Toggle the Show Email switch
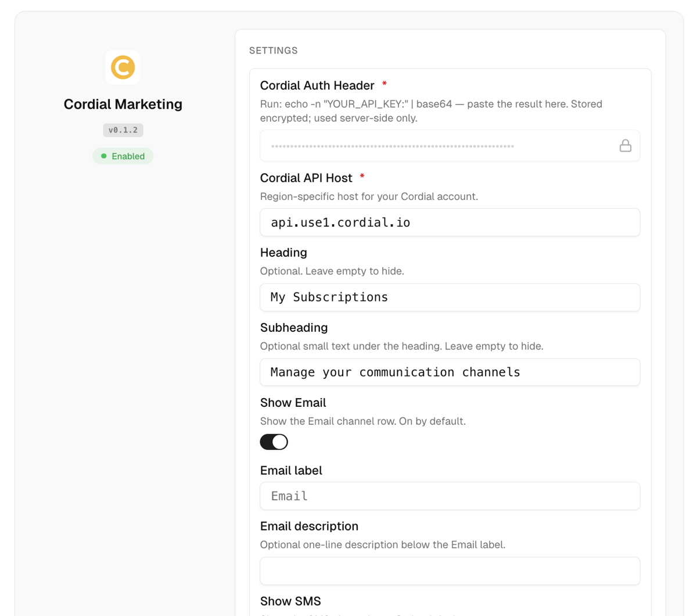The height and width of the screenshot is (616, 697). [274, 442]
